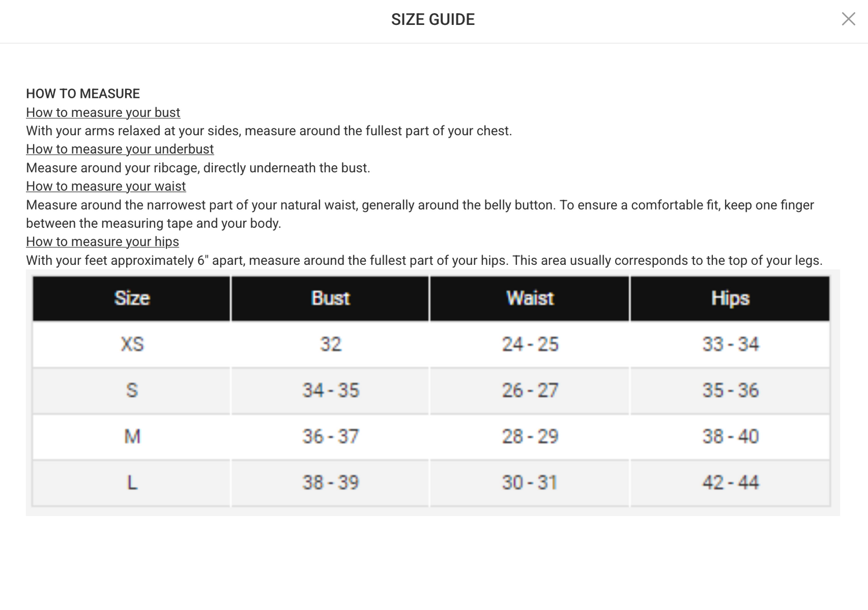
Task: Select the Bust column header
Action: click(330, 298)
